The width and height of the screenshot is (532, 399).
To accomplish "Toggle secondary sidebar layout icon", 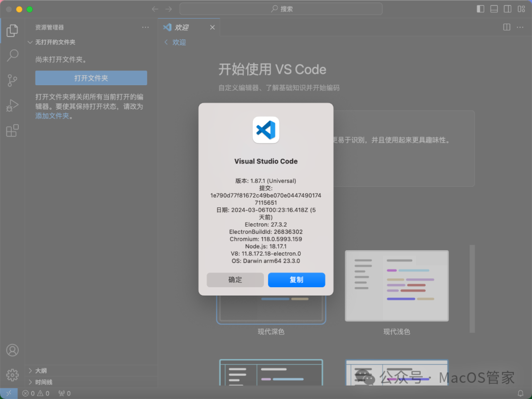I will pos(507,9).
